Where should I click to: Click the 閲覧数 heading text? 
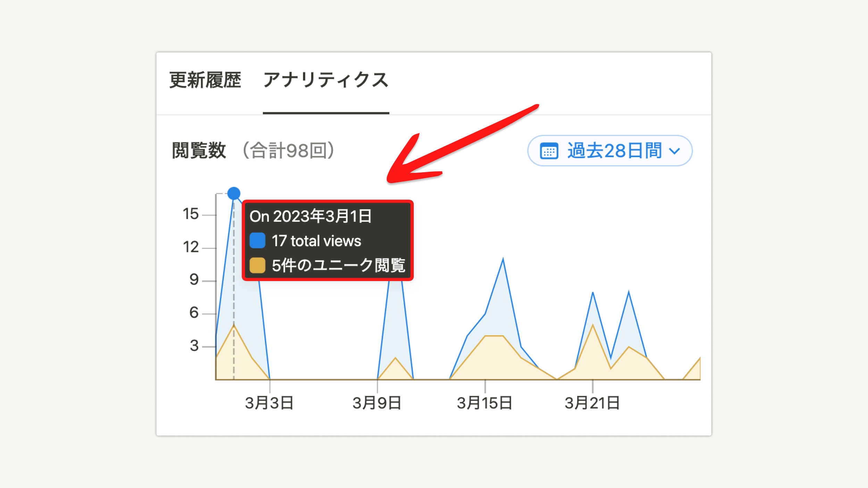pyautogui.click(x=199, y=151)
